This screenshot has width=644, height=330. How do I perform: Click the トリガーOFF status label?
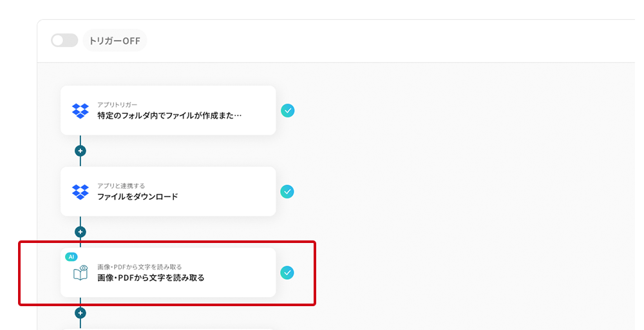[115, 41]
